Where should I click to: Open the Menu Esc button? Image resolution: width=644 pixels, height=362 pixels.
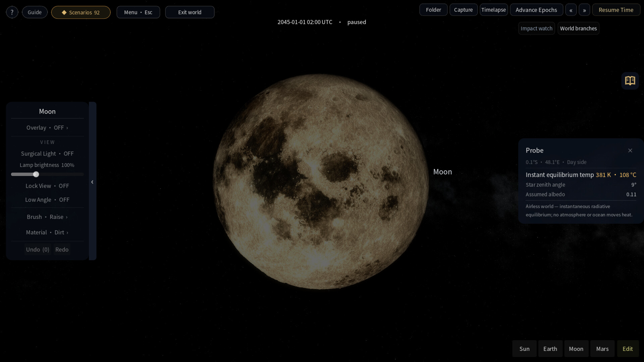138,12
